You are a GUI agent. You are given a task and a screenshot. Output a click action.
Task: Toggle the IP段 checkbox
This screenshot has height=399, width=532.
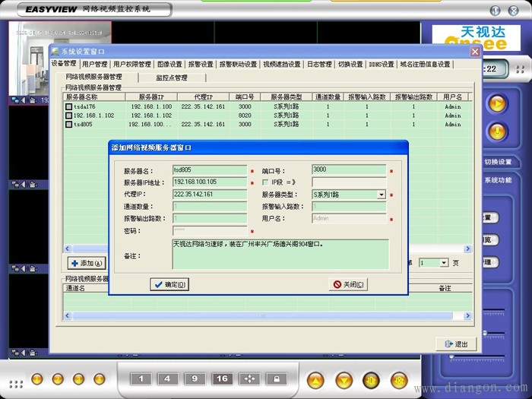click(265, 182)
